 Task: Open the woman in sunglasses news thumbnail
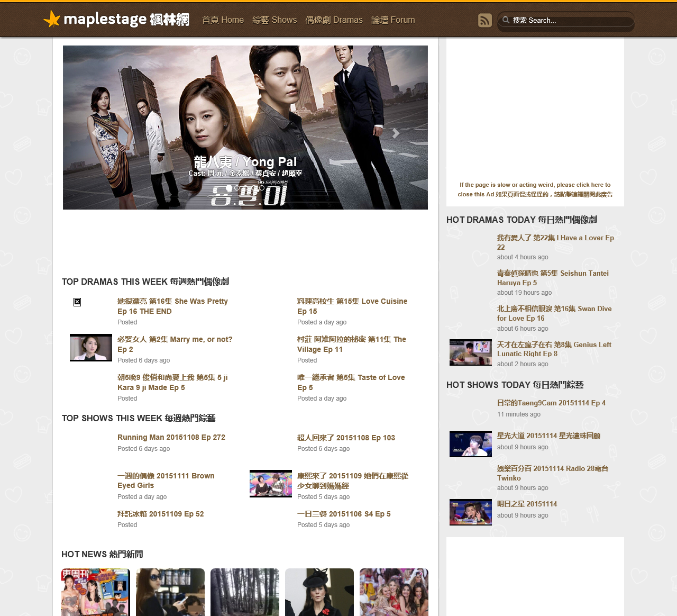[170, 592]
